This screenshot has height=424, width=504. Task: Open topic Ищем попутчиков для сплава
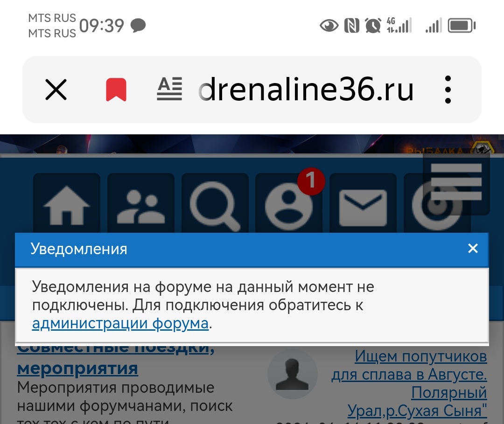pyautogui.click(x=409, y=383)
